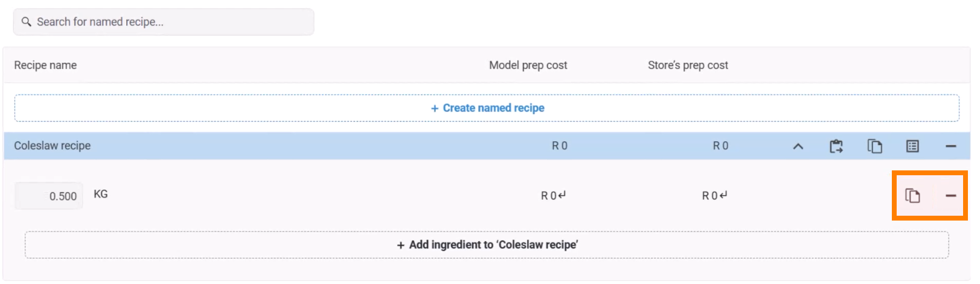Viewport: 980px width, 284px height.
Task: Collapse the Coleslaw recipe row chevron
Action: (x=798, y=146)
